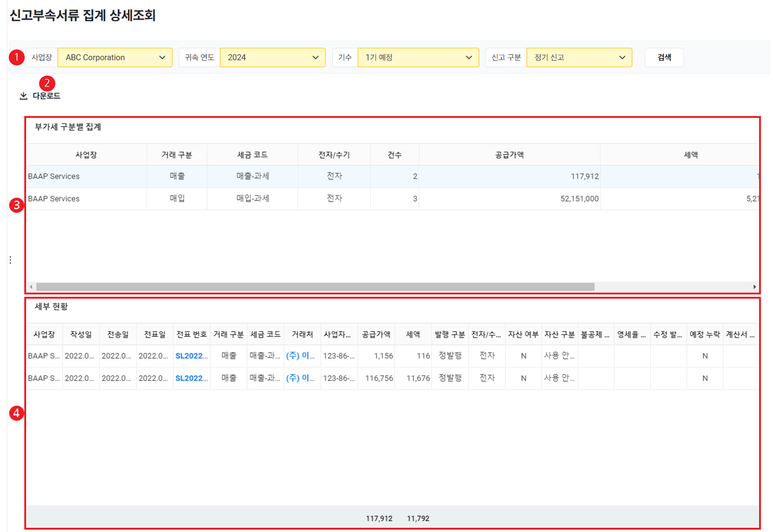Click the left scroll arrow of summary table
The image size is (773, 532).
click(31, 287)
